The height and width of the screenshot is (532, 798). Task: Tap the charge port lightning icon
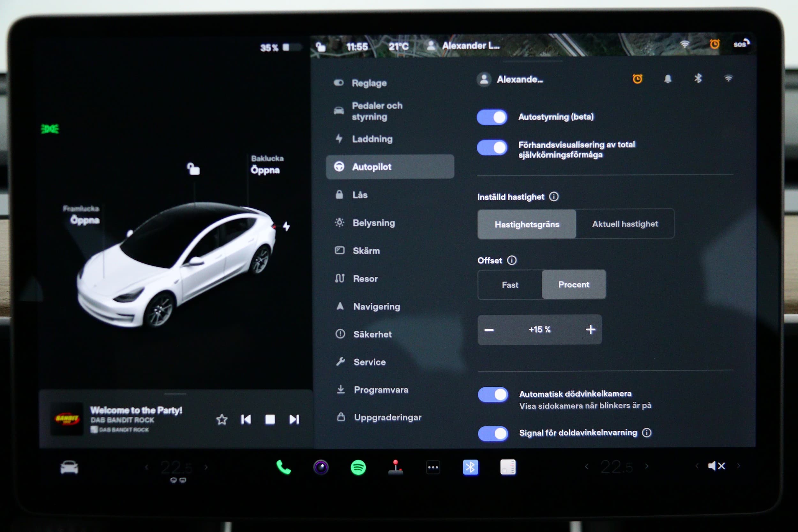(x=286, y=226)
